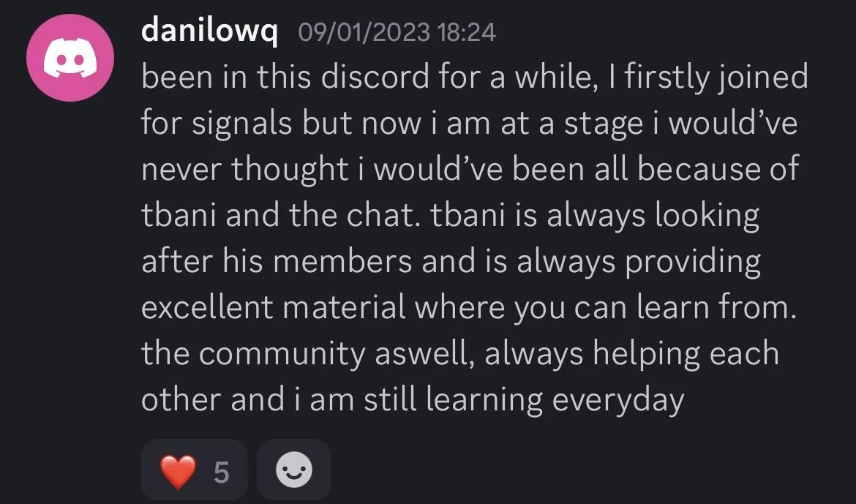856x504 pixels.
Task: Click the final word 'everyday' in the message
Action: tap(618, 401)
